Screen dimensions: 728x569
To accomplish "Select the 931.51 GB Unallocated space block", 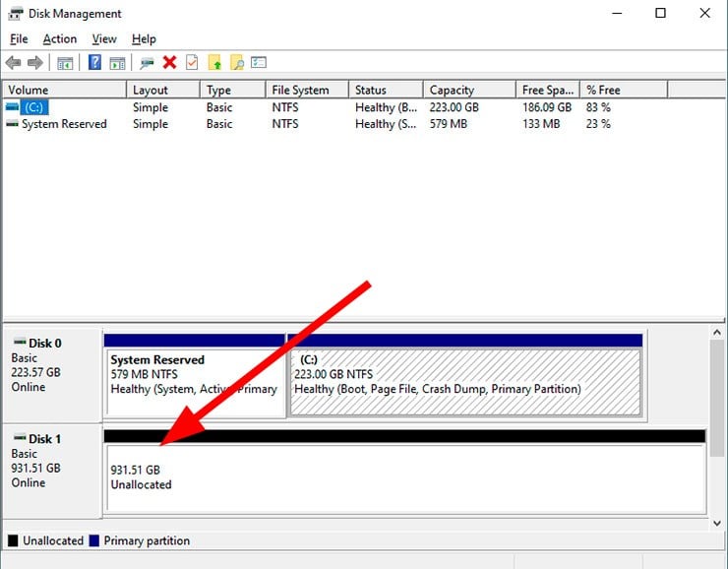I will tap(405, 472).
